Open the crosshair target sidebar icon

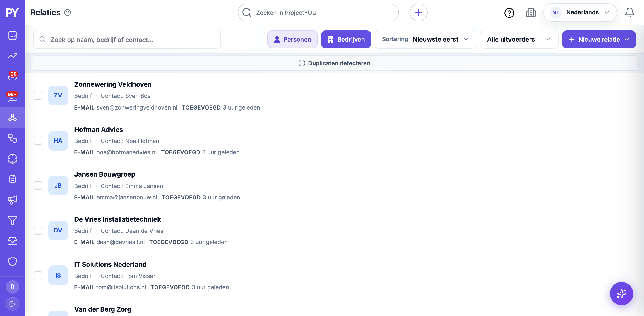point(12,159)
